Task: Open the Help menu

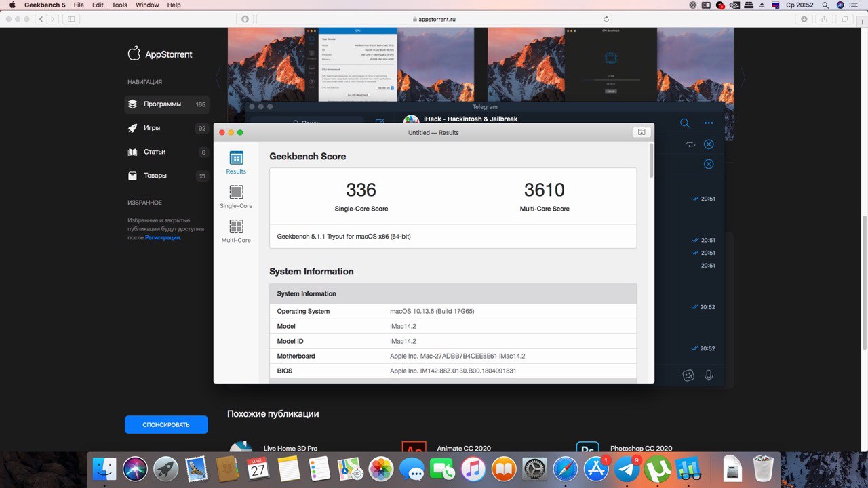Action: pyautogui.click(x=174, y=5)
